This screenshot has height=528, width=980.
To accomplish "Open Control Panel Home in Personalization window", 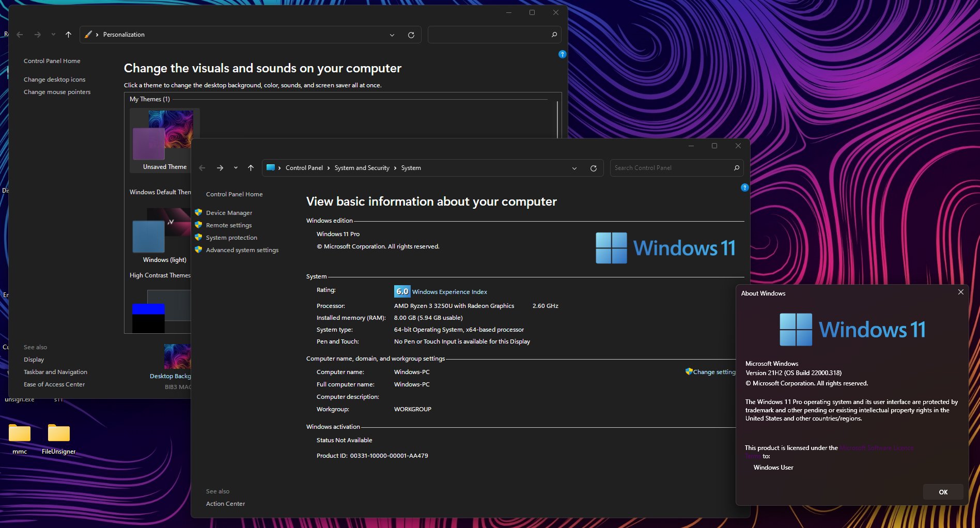I will 52,61.
